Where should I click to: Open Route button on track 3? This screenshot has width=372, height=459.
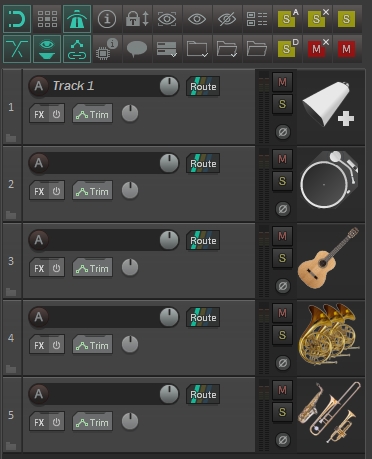click(x=203, y=240)
